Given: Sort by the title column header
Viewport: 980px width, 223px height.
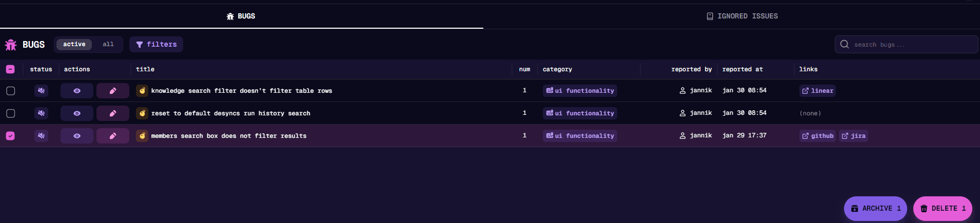Looking at the screenshot, I should (145, 69).
